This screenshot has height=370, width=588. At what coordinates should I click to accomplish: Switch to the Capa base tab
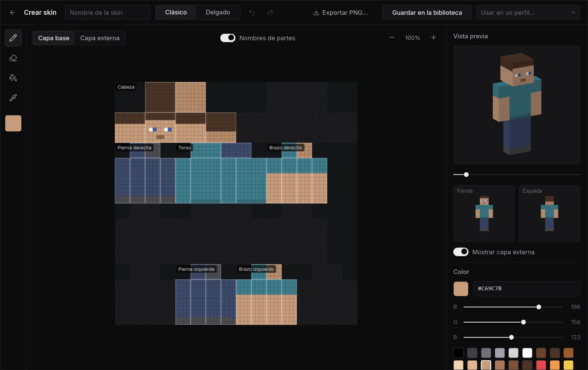54,38
